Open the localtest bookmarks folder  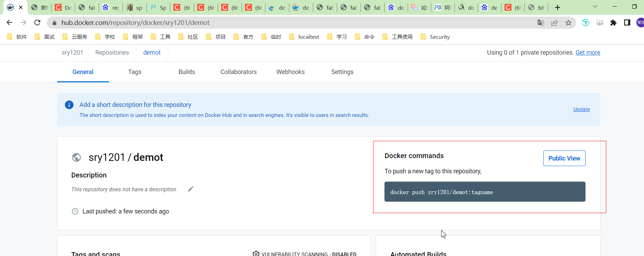coord(304,37)
